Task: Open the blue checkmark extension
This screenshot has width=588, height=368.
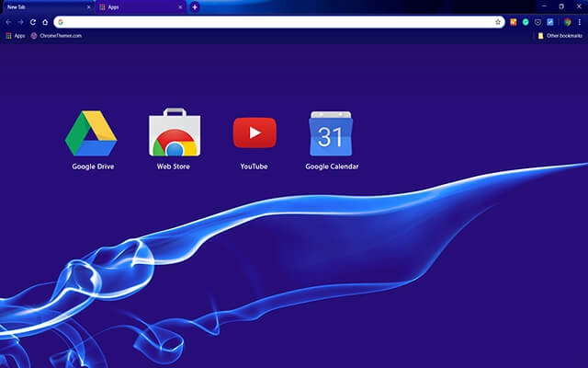Action: [x=550, y=22]
